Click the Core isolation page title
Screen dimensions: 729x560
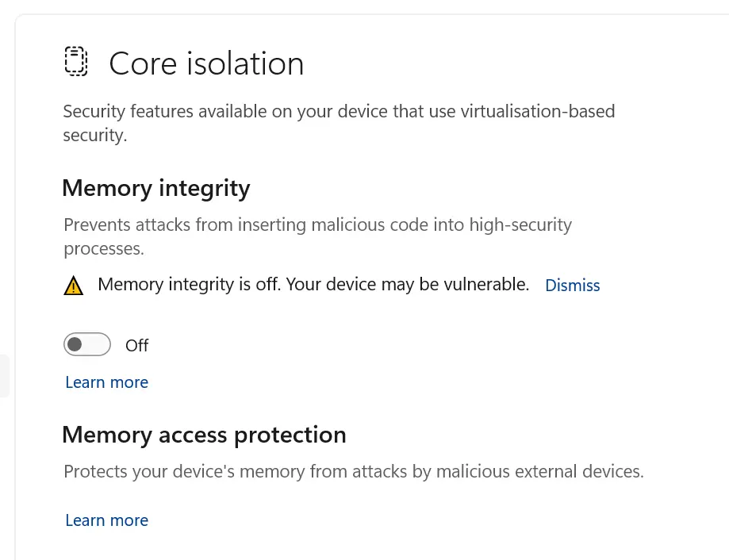point(206,63)
